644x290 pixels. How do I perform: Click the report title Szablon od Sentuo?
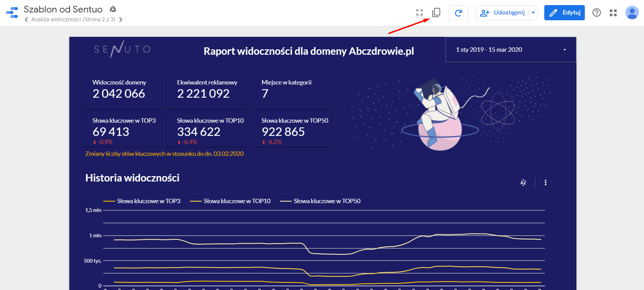[x=63, y=9]
